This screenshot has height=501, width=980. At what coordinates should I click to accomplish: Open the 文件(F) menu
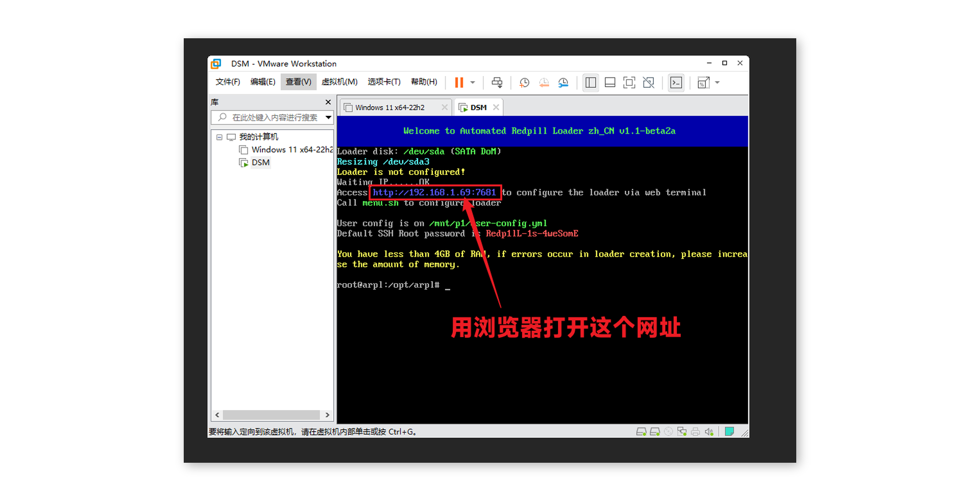click(x=228, y=82)
